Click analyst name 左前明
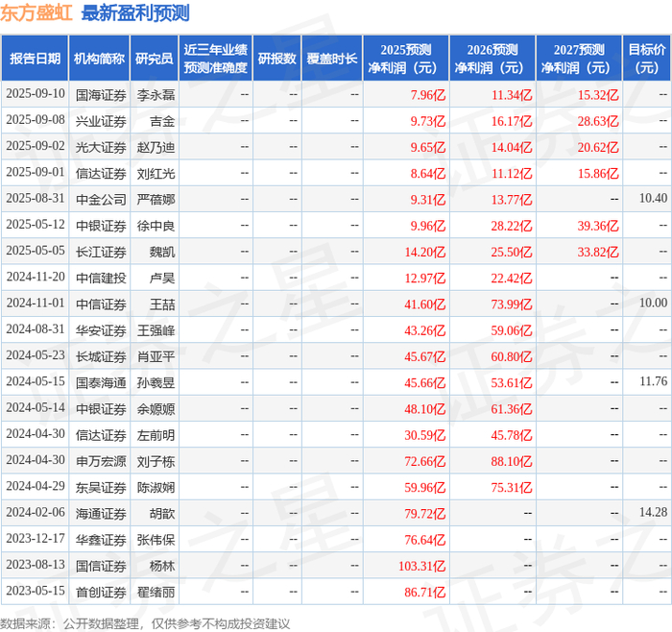Image resolution: width=672 pixels, height=632 pixels. point(156,435)
